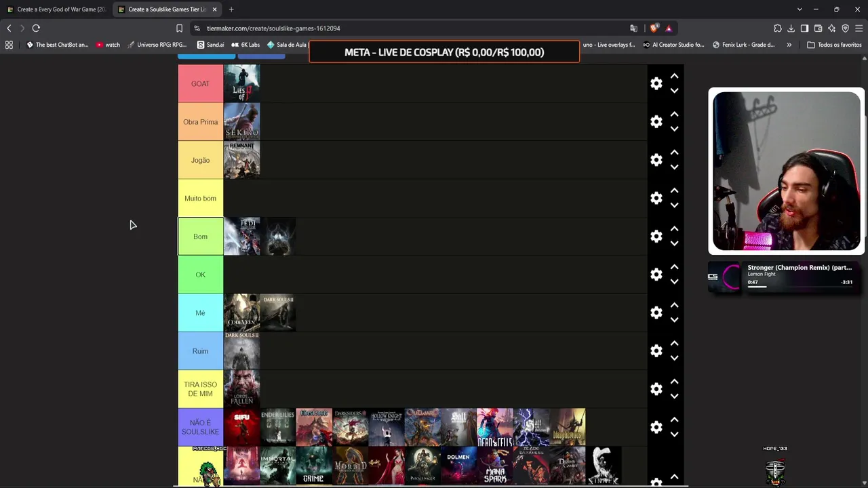This screenshot has width=868, height=488.
Task: Open settings gear for the Bom tier
Action: (656, 236)
